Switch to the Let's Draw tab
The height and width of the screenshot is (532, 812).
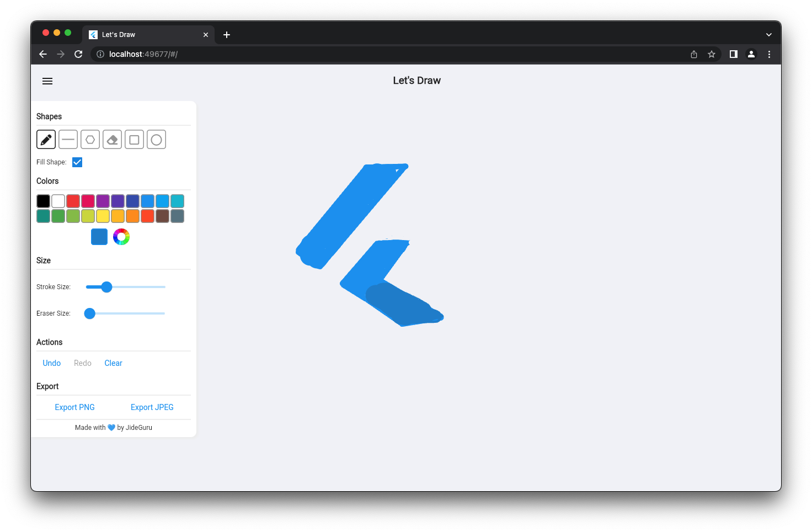point(148,35)
